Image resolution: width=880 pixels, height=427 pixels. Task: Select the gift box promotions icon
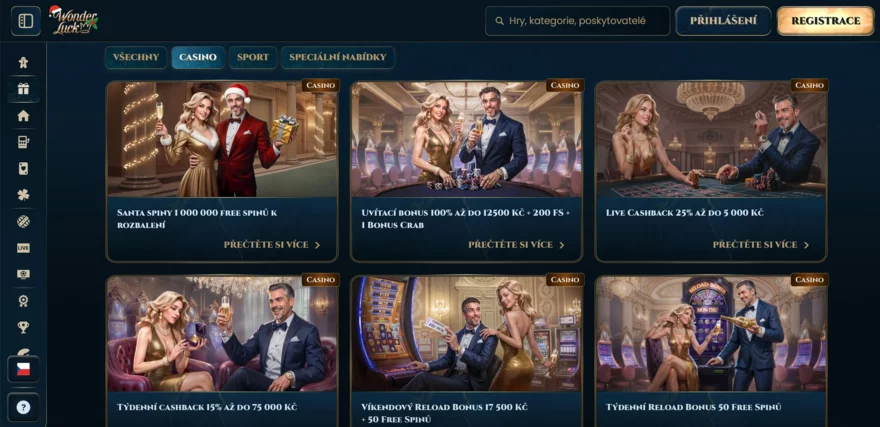(23, 89)
